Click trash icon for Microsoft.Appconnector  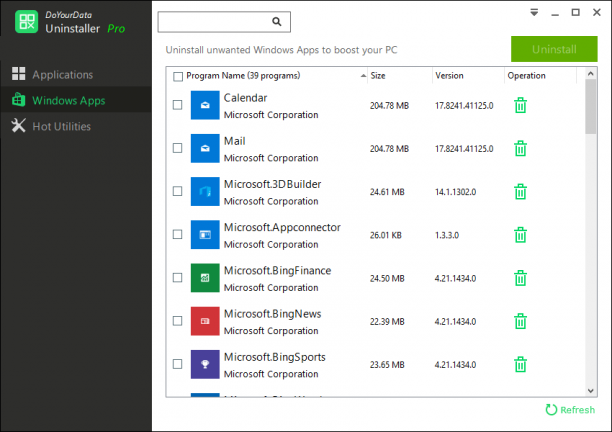(x=520, y=235)
